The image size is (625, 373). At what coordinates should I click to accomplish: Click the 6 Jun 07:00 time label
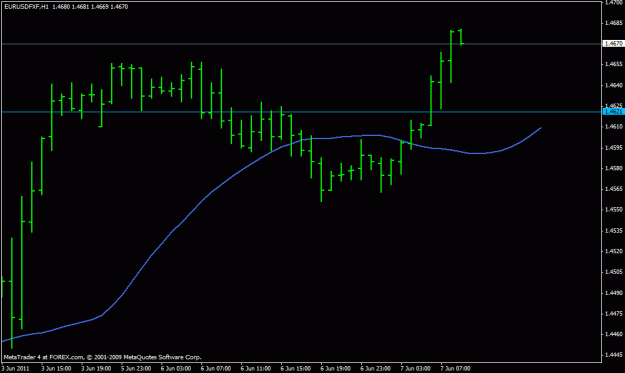pyautogui.click(x=216, y=369)
